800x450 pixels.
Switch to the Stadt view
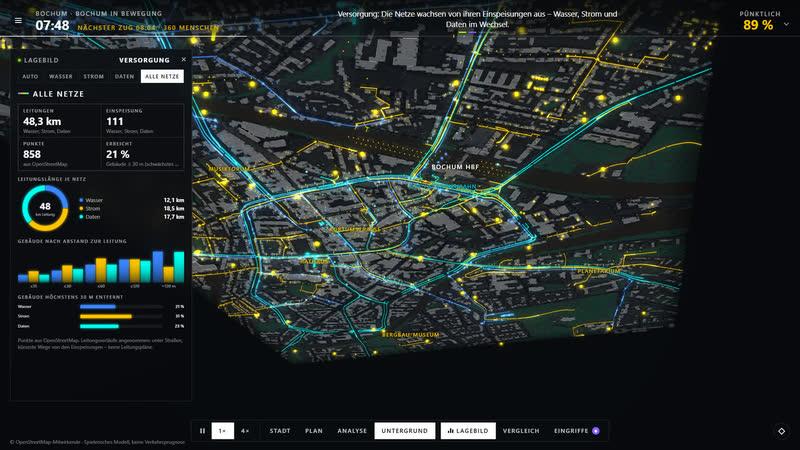tap(280, 431)
